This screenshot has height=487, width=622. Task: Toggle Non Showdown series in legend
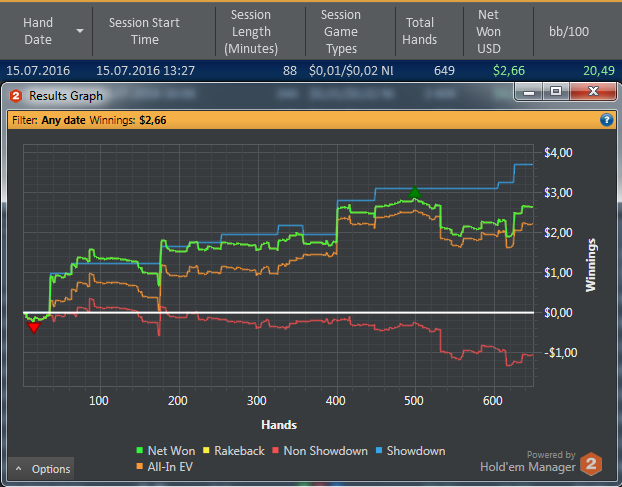click(320, 451)
